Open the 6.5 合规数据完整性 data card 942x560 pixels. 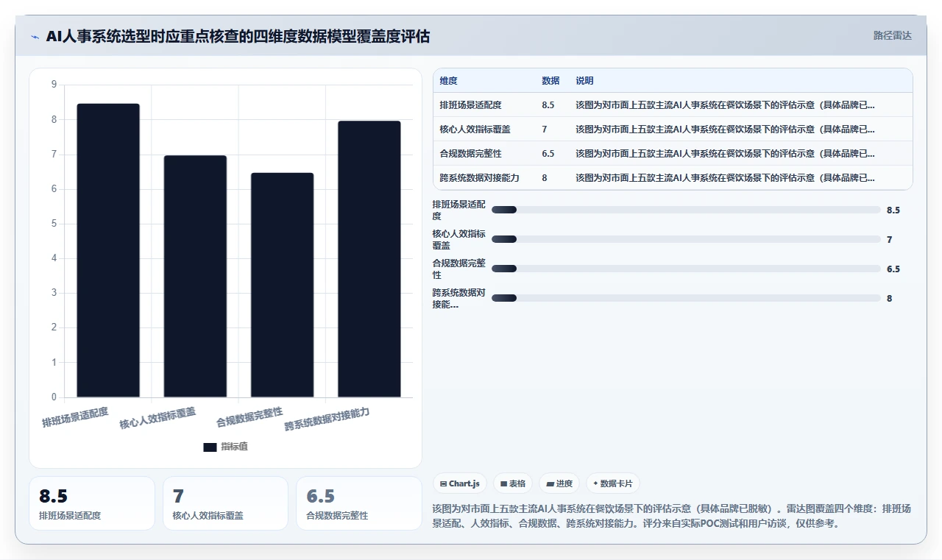tap(358, 503)
